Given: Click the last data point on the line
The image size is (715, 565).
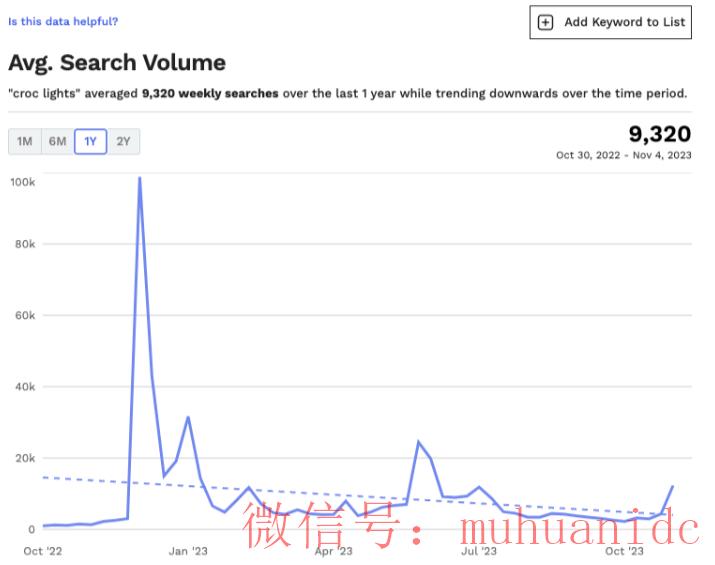Looking at the screenshot, I should point(673,487).
